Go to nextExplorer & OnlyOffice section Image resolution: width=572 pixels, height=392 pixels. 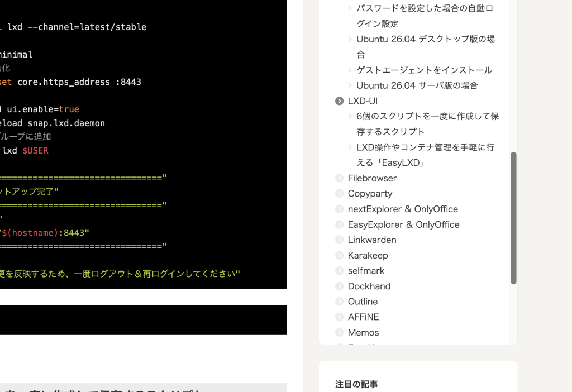(403, 209)
